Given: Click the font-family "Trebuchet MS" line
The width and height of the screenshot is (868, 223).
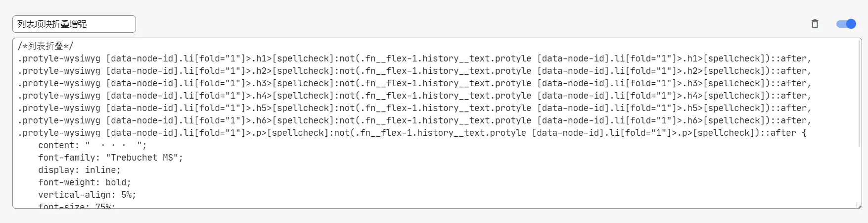Looking at the screenshot, I should pyautogui.click(x=110, y=158).
